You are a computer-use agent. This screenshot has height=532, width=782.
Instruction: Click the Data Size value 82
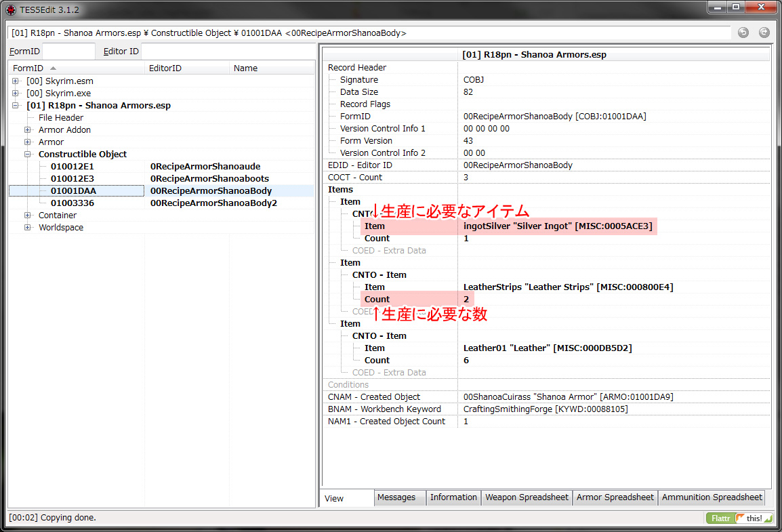(468, 91)
